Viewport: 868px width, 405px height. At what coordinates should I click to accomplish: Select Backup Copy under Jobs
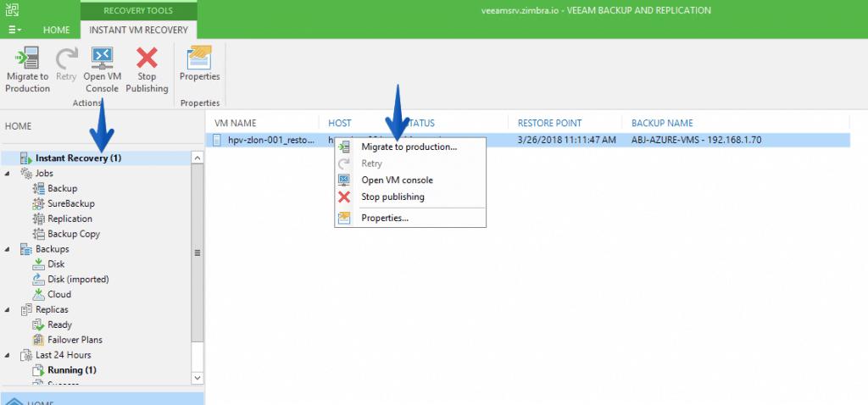[74, 234]
